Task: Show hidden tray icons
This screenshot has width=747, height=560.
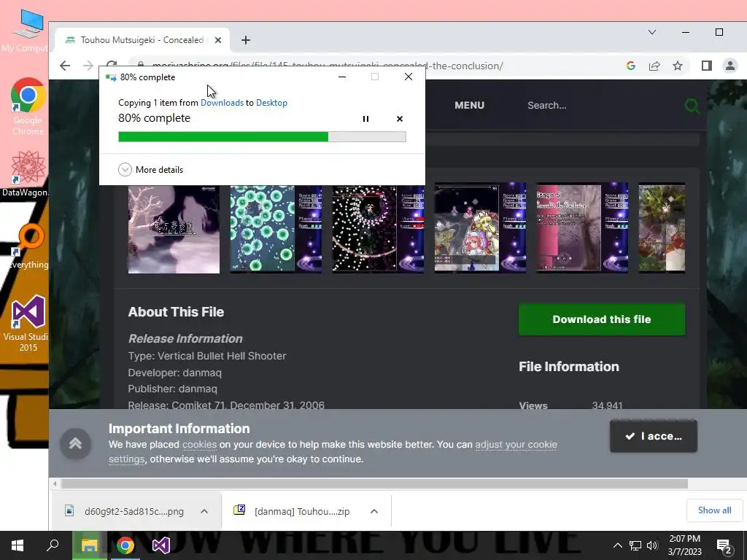Action: [617, 545]
